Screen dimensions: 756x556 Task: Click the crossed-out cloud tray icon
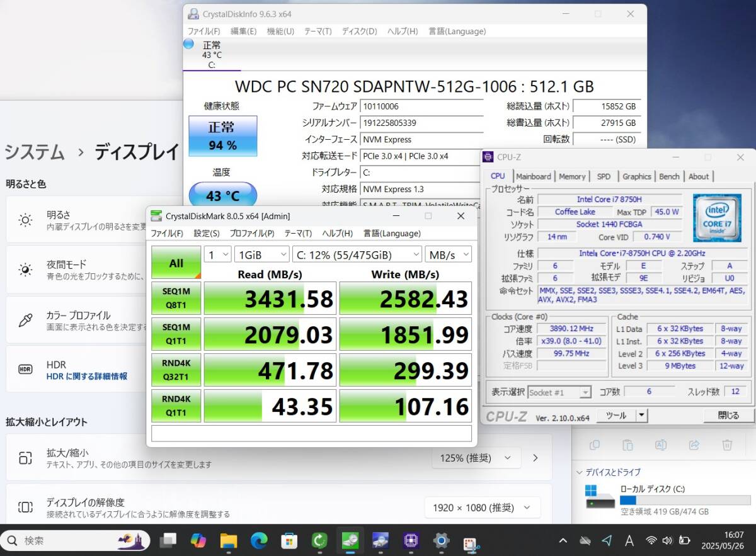pos(585,540)
